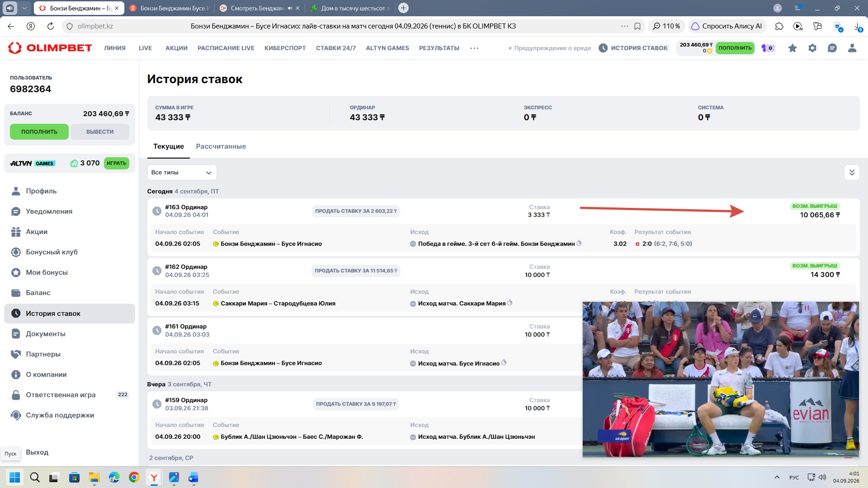The height and width of the screenshot is (488, 868).
Task: Click the clock icon of bet #163
Action: click(157, 211)
